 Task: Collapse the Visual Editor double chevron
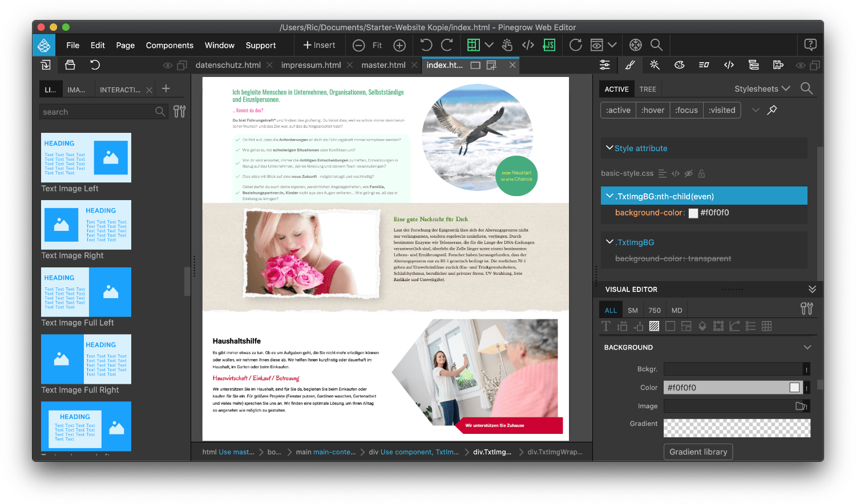[812, 289]
